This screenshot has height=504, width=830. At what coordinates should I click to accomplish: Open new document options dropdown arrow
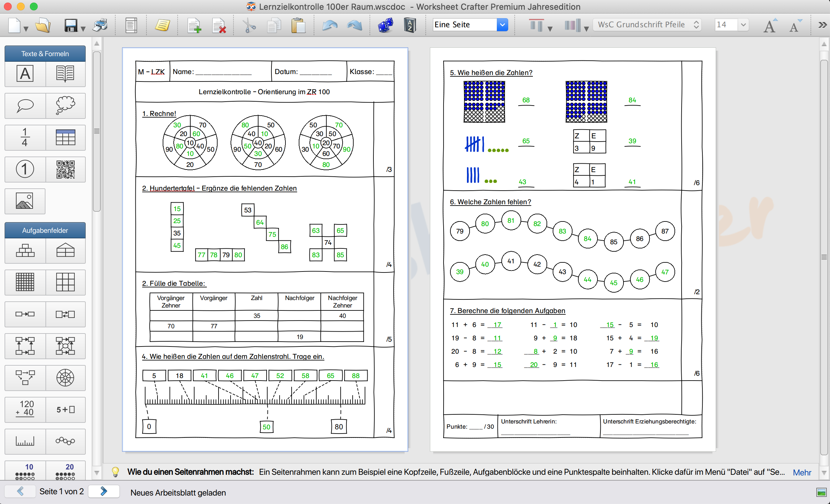click(x=26, y=29)
